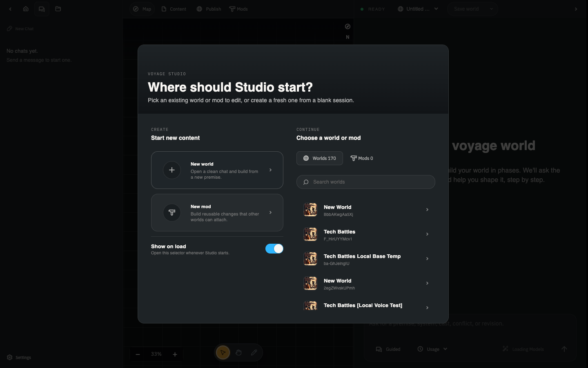This screenshot has height=368, width=588.
Task: Open the Home icon in top bar
Action: pyautogui.click(x=26, y=9)
